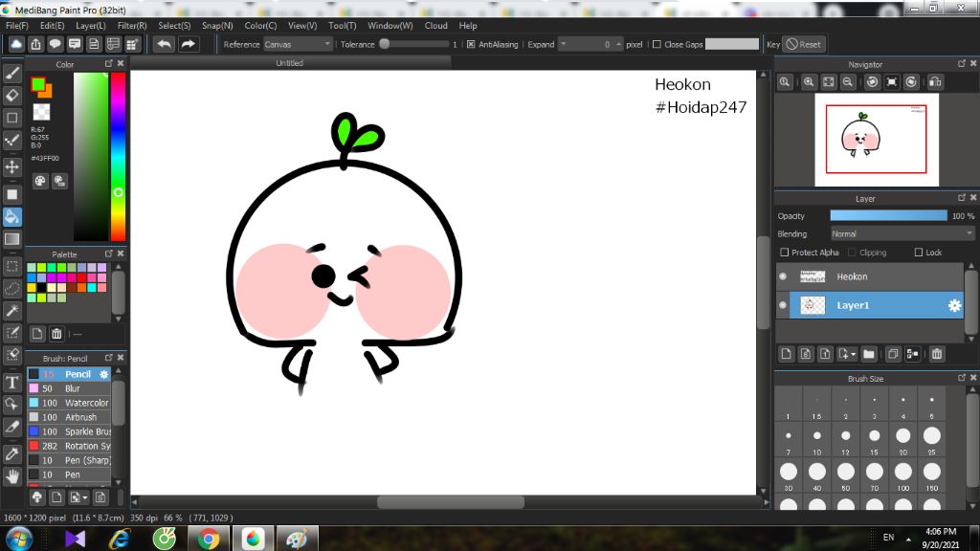This screenshot has width=980, height=551.
Task: Click the Undo arrow in toolbar
Action: [x=165, y=44]
